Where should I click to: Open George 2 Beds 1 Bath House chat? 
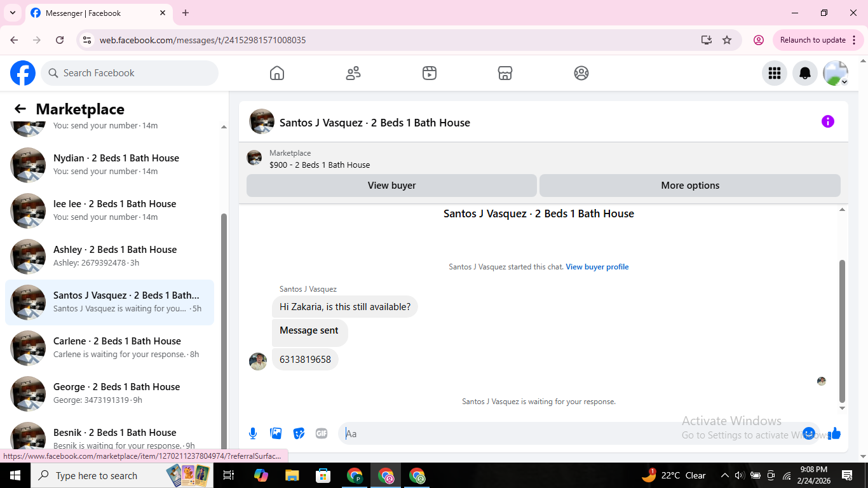tap(109, 393)
